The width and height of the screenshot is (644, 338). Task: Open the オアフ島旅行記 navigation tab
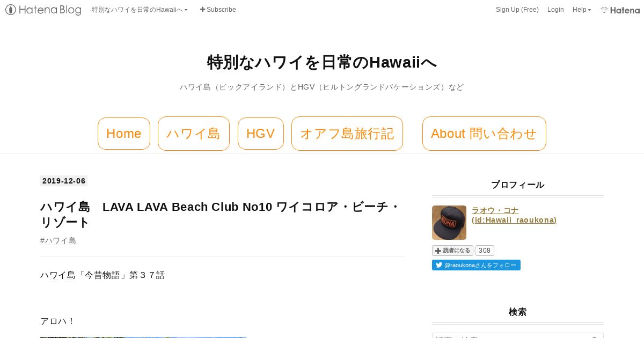click(x=347, y=134)
